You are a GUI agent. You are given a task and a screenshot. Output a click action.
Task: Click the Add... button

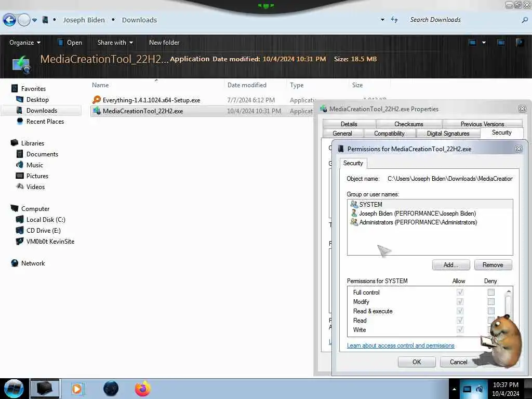tap(451, 265)
